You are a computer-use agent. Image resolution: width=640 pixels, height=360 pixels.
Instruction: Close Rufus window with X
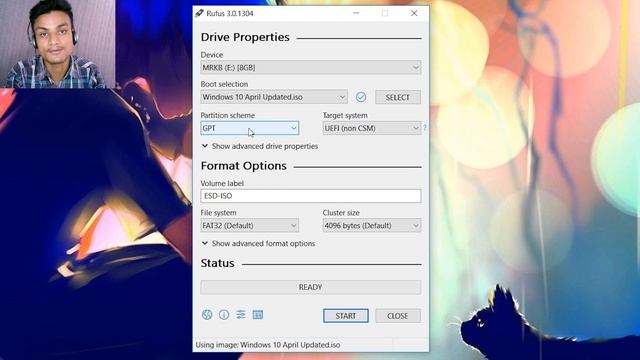coord(414,13)
